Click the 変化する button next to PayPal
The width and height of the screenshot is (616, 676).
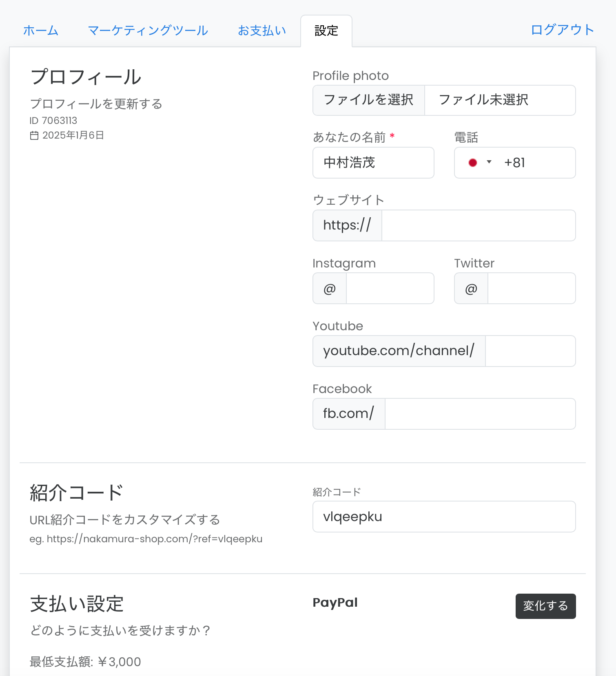[545, 606]
